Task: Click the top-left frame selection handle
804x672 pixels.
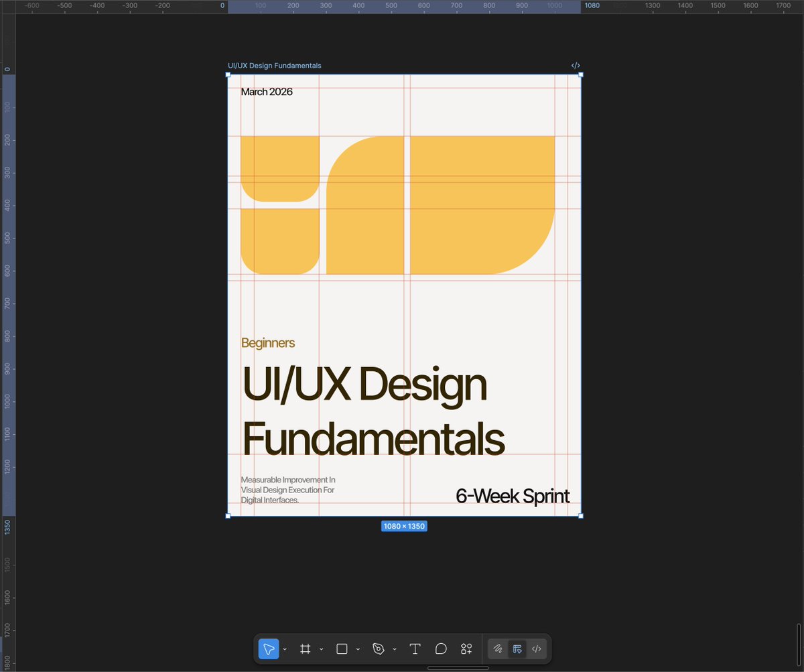Action: tap(228, 74)
